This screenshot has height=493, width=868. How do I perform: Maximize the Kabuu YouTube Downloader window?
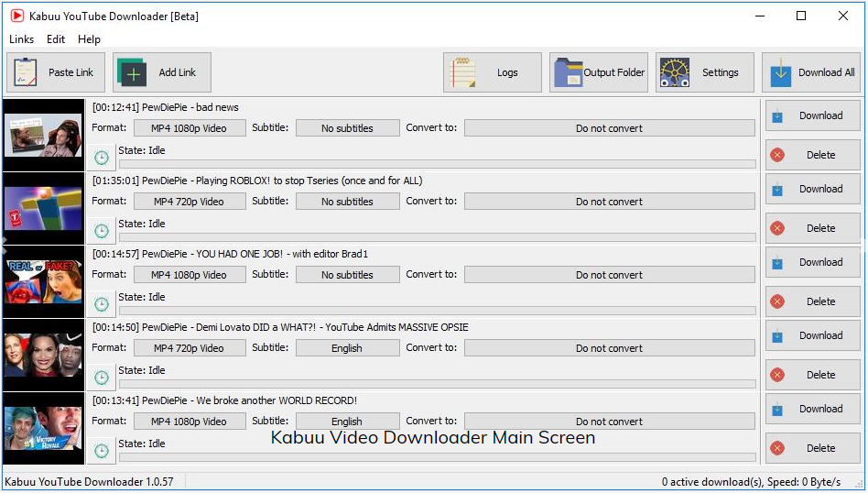click(801, 16)
